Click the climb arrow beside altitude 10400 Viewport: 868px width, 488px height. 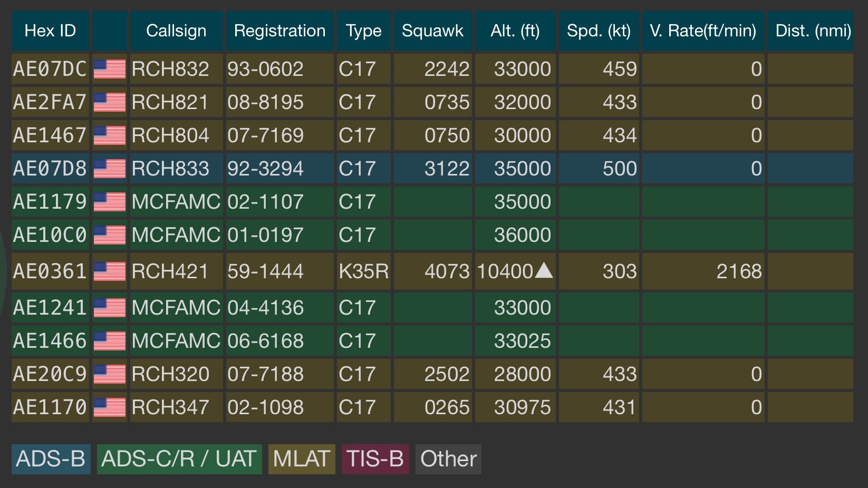click(544, 271)
